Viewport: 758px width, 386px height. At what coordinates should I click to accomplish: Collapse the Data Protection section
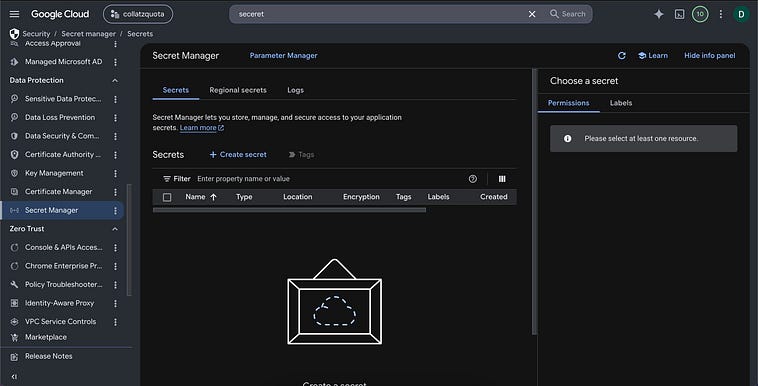coord(115,80)
